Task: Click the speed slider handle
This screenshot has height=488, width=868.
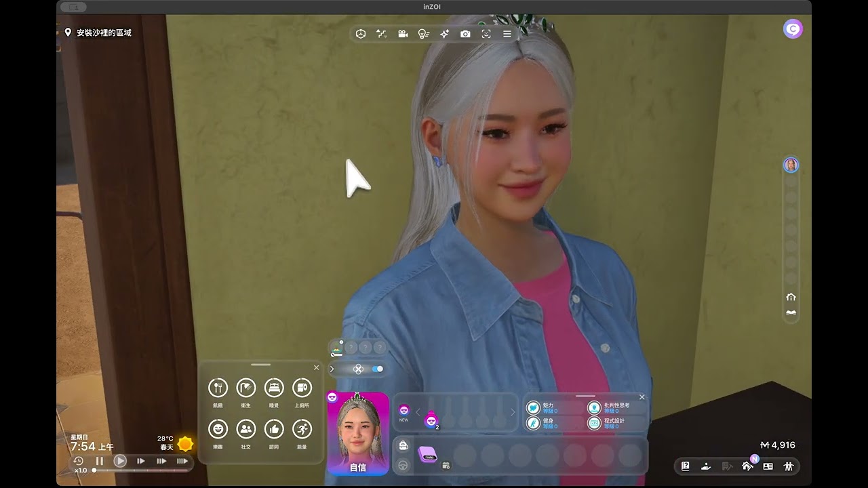Action: (94, 470)
